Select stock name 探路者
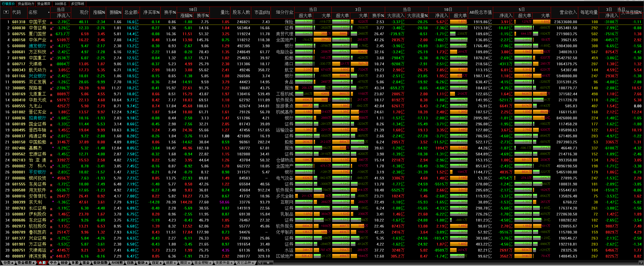Image resolution: width=644 pixels, height=266 pixels. [x=35, y=88]
